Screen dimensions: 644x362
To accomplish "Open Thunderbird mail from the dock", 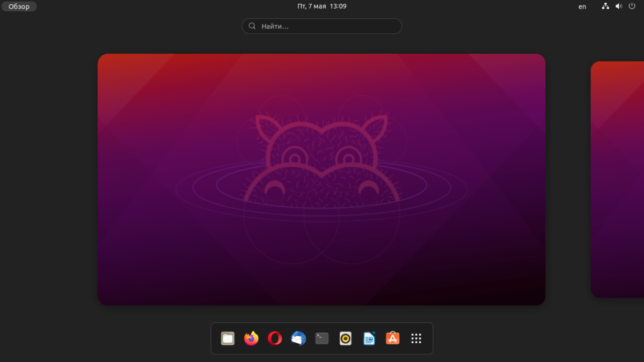I will pos(298,338).
